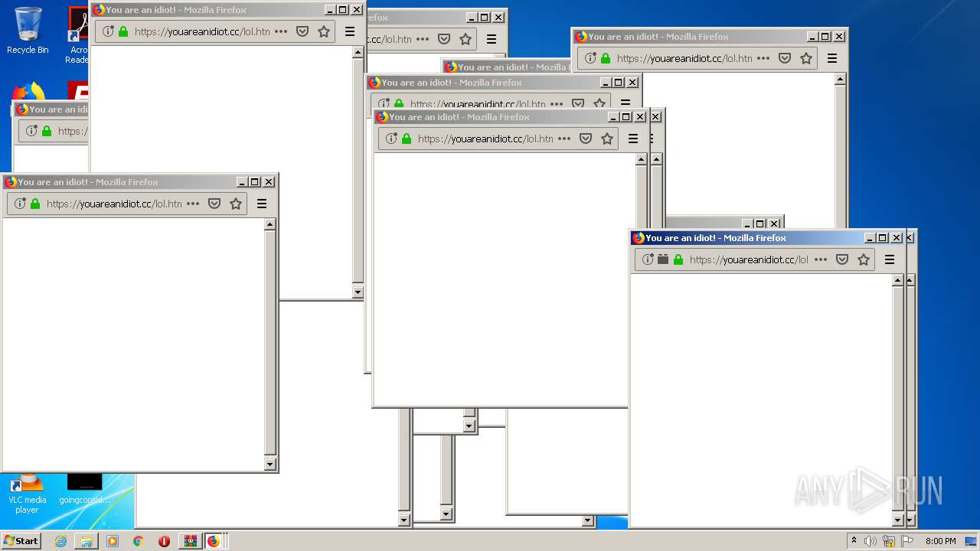
Task: Open the menu in the window beside Recycle Bin
Action: tap(350, 31)
